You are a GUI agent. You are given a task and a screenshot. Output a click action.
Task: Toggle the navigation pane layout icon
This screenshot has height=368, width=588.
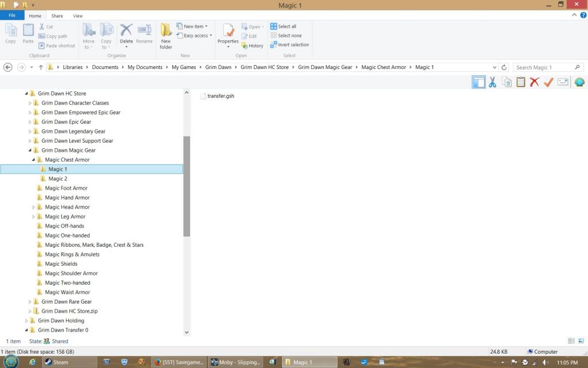point(478,82)
